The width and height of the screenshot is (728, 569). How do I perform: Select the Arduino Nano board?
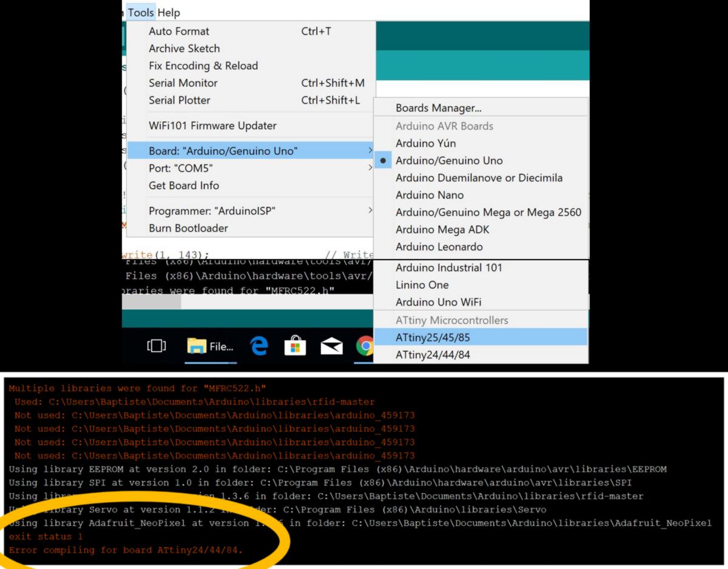(x=481, y=195)
